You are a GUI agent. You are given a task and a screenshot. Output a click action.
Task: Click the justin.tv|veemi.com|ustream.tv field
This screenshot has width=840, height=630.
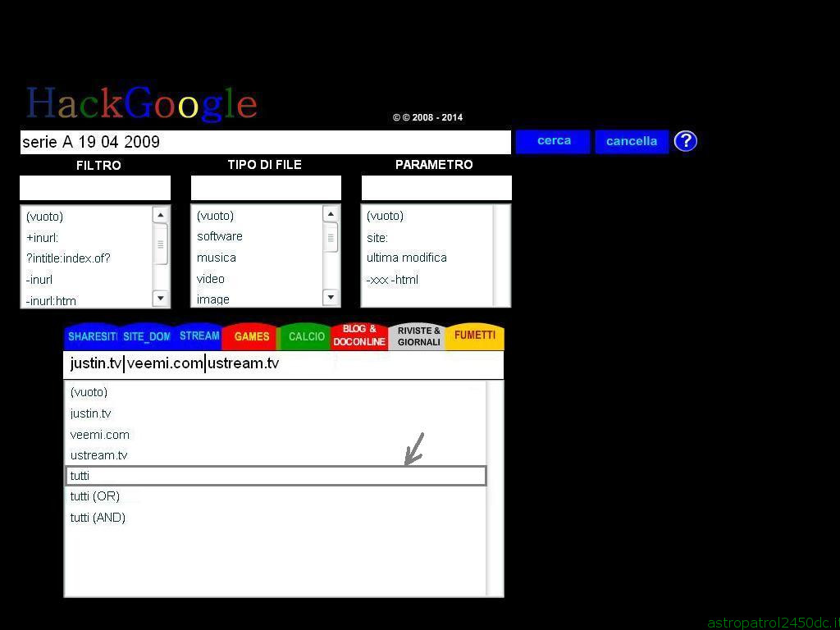[x=283, y=364]
